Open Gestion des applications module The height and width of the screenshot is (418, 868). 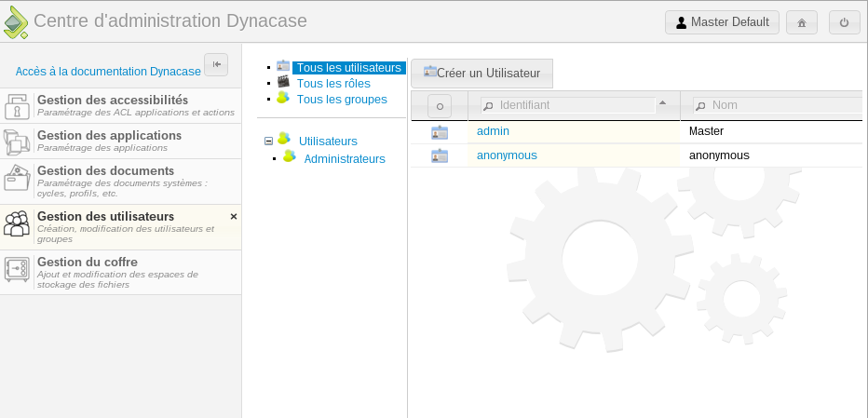point(121,142)
